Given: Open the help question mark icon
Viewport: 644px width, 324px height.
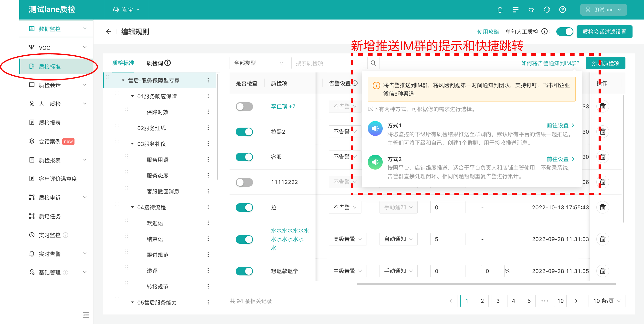Looking at the screenshot, I should [562, 10].
